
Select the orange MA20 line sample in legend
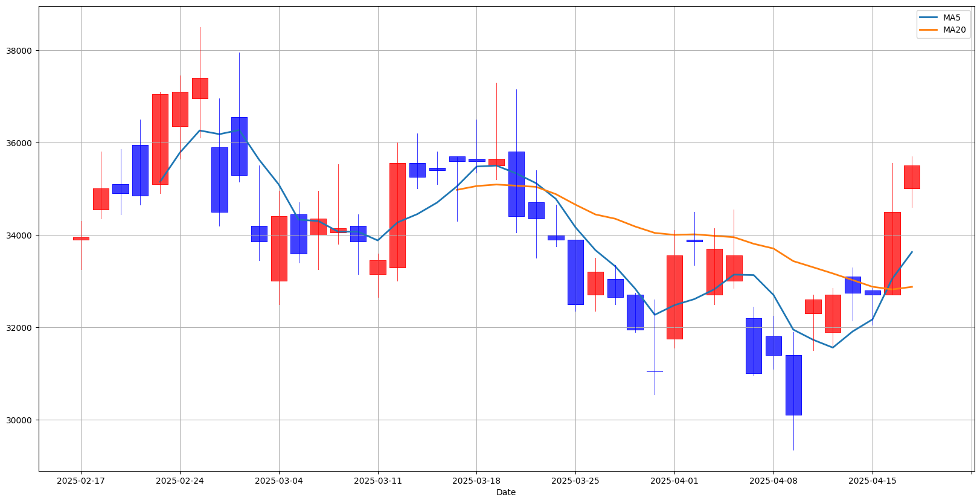929,30
